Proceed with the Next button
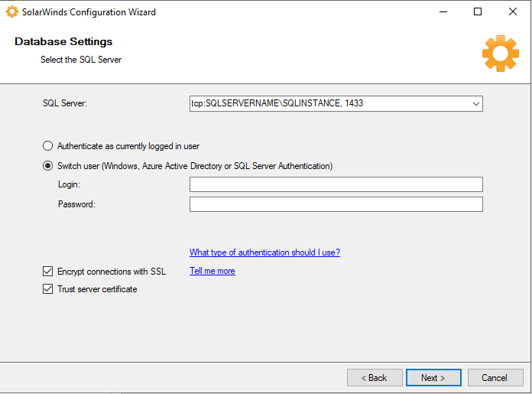The width and height of the screenshot is (532, 394). coord(433,378)
